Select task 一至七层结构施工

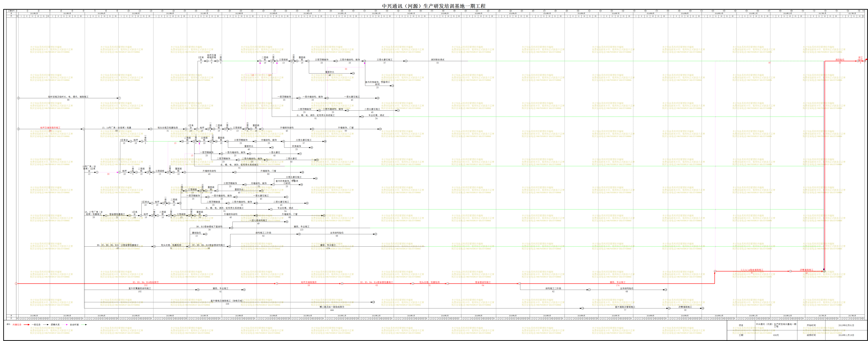[x=258, y=220]
